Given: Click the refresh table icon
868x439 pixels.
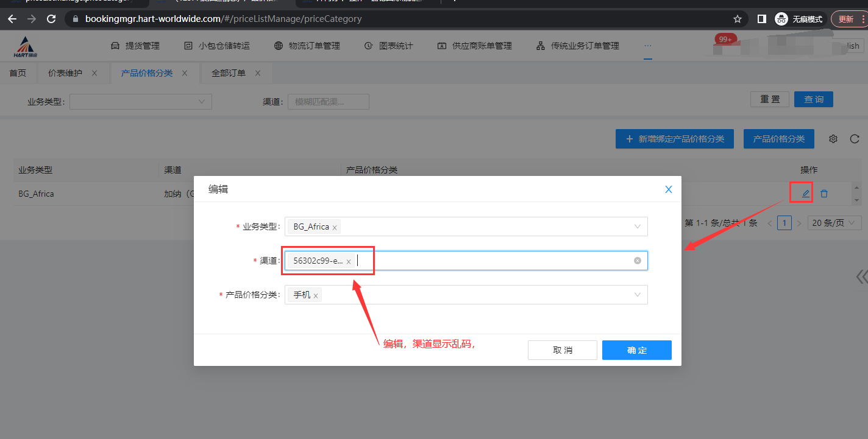Looking at the screenshot, I should pos(855,139).
